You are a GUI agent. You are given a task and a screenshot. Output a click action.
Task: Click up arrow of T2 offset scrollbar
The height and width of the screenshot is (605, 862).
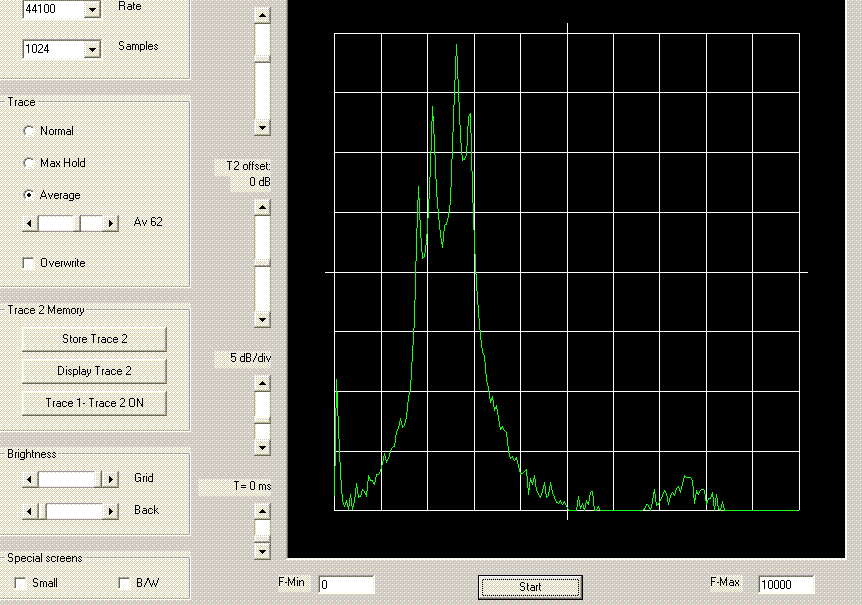tap(262, 208)
